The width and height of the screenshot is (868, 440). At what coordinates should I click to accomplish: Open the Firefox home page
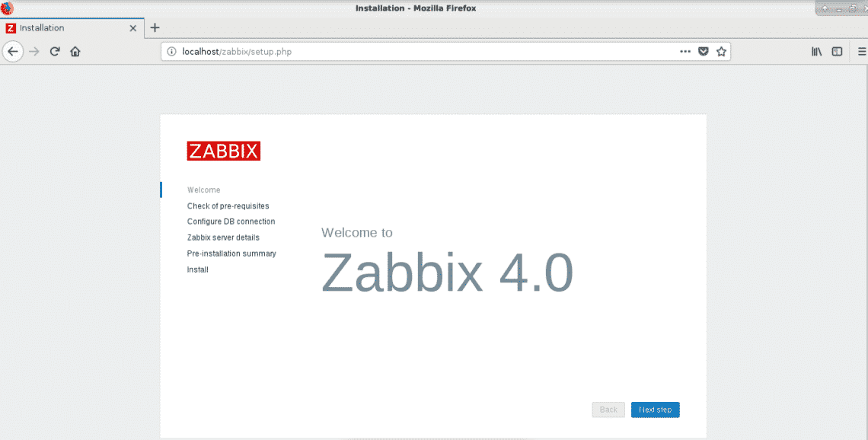pos(75,52)
